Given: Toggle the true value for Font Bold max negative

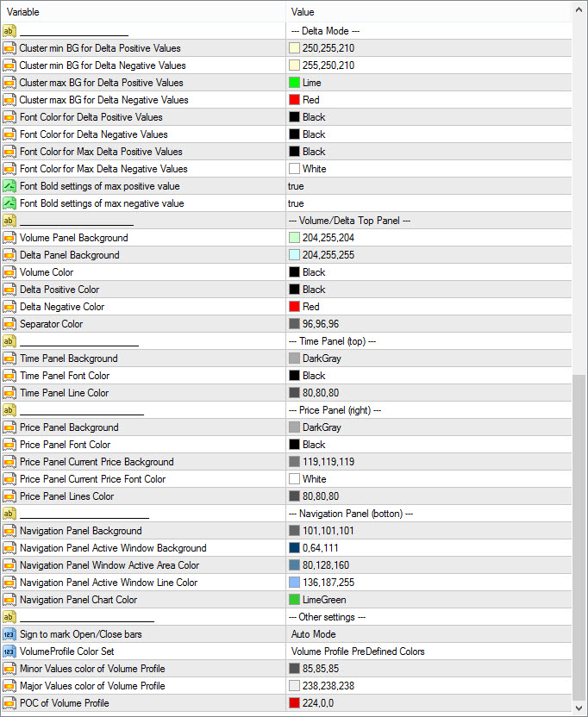Looking at the screenshot, I should [296, 203].
